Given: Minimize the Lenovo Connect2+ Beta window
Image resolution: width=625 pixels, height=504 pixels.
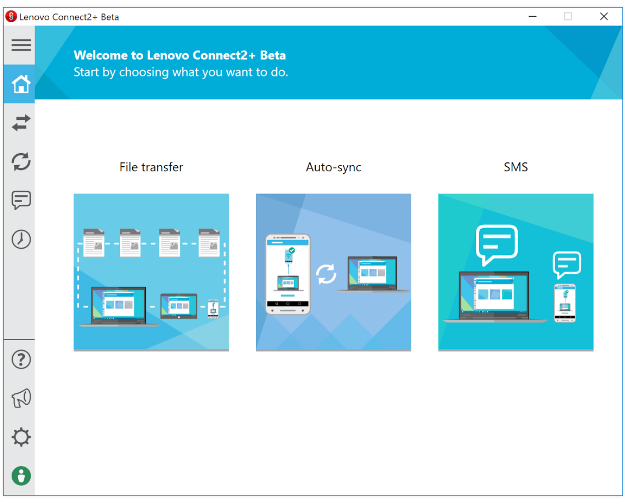Looking at the screenshot, I should (533, 16).
